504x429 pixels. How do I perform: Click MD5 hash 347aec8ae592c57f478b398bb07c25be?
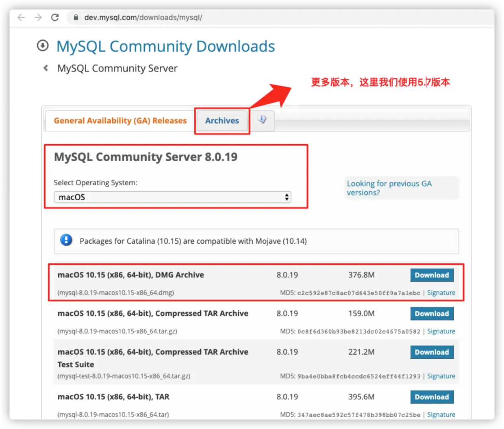coord(358,415)
